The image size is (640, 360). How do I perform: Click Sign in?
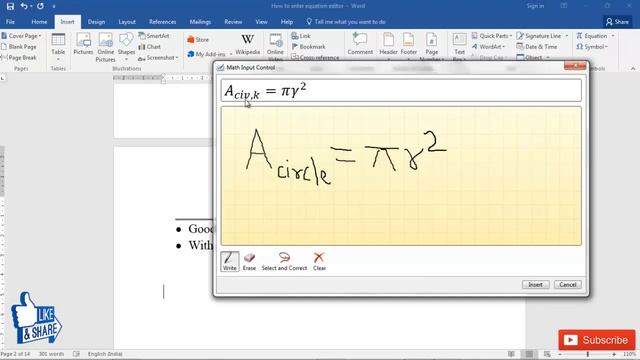pos(535,6)
